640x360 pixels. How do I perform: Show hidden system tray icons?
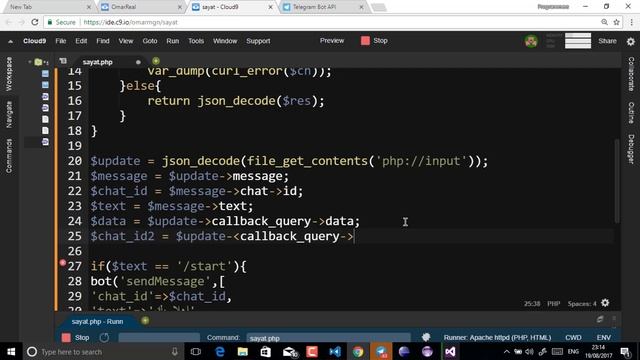pyautogui.click(x=507, y=351)
